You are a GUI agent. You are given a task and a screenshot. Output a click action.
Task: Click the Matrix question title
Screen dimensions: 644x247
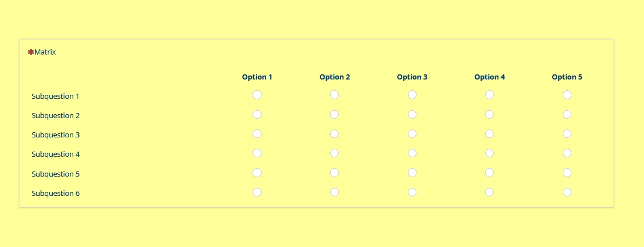click(x=45, y=52)
